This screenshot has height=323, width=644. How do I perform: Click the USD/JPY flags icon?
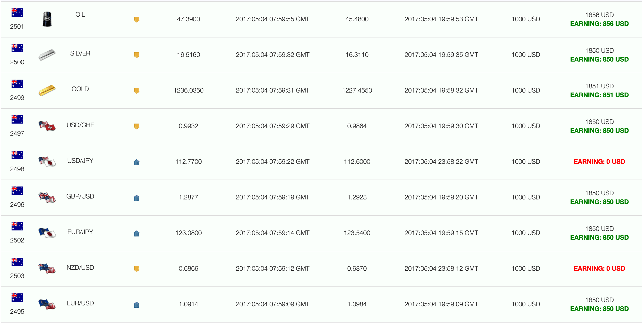pyautogui.click(x=47, y=162)
